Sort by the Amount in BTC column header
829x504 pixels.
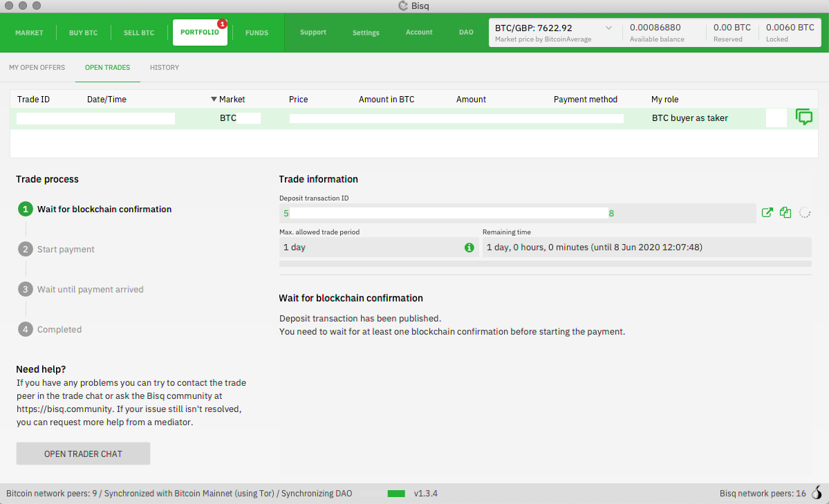[386, 100]
